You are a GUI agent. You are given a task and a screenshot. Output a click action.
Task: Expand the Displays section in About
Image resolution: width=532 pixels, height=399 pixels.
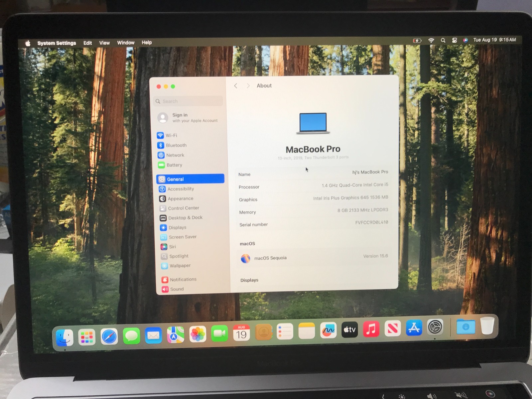coord(249,280)
